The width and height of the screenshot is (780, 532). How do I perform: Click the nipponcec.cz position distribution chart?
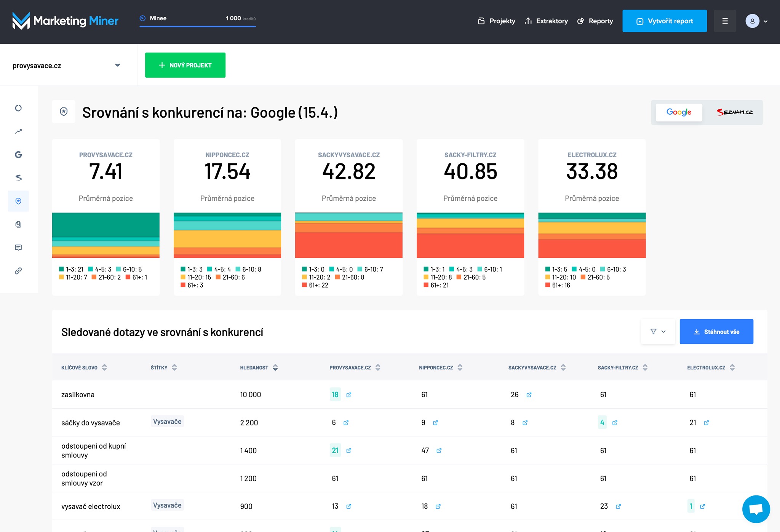[x=227, y=235]
